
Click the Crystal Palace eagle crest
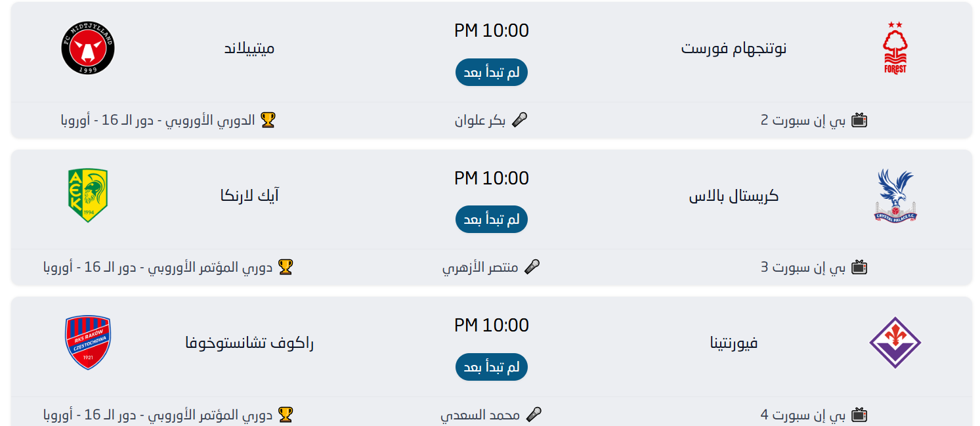click(x=895, y=195)
